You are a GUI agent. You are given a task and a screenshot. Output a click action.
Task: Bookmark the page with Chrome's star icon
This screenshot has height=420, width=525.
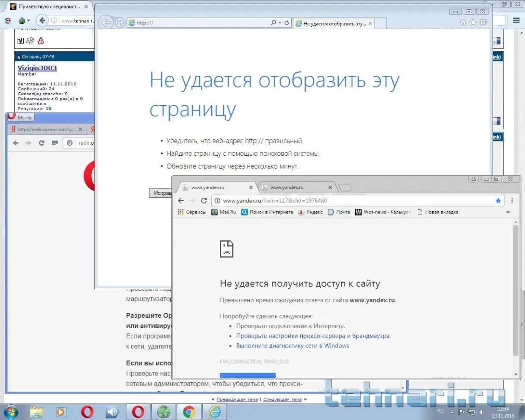coord(498,201)
